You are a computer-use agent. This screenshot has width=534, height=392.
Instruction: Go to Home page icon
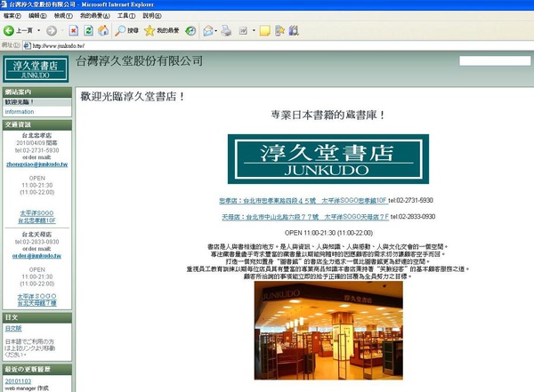103,30
